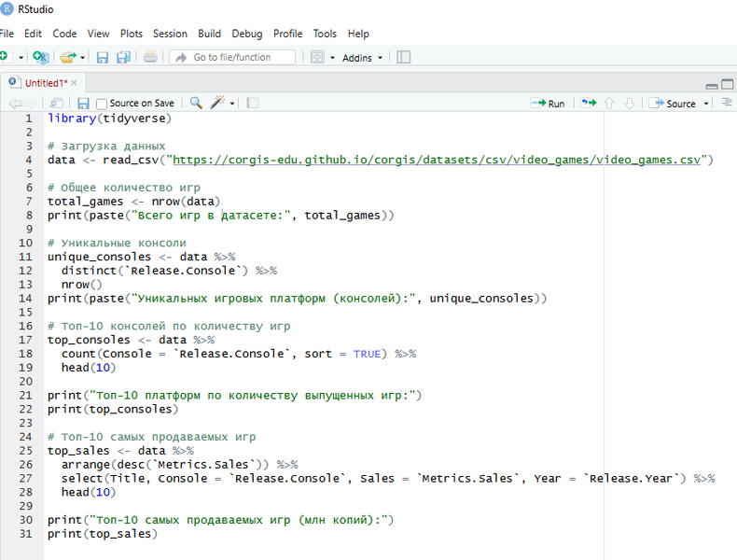The image size is (737, 560).
Task: Open the Profile menu
Action: [287, 34]
